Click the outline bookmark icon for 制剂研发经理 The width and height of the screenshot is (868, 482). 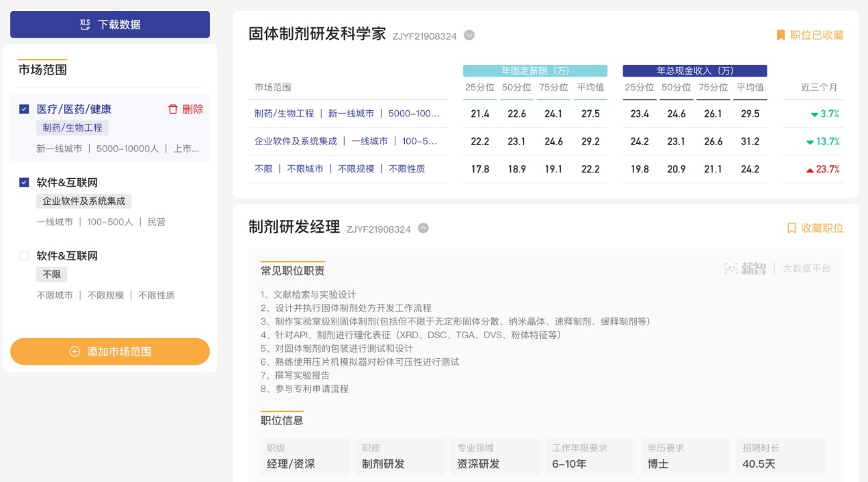[x=791, y=228]
